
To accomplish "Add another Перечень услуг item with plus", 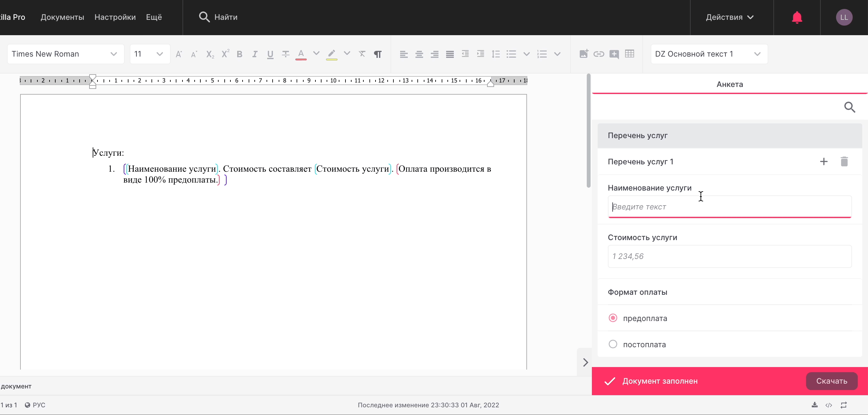I will click(824, 161).
